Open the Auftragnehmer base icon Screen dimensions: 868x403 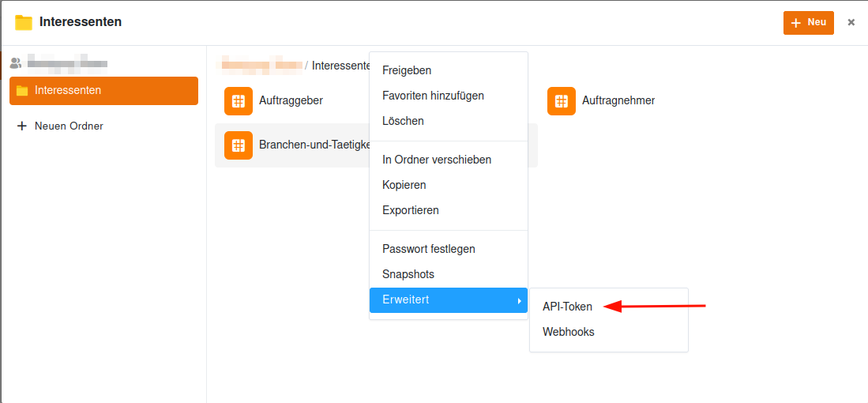pos(562,101)
